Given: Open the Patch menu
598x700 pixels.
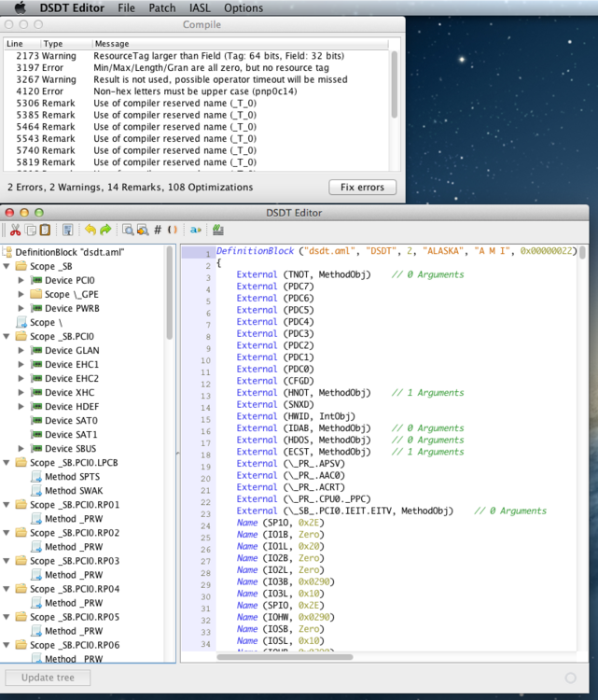Looking at the screenshot, I should (162, 8).
